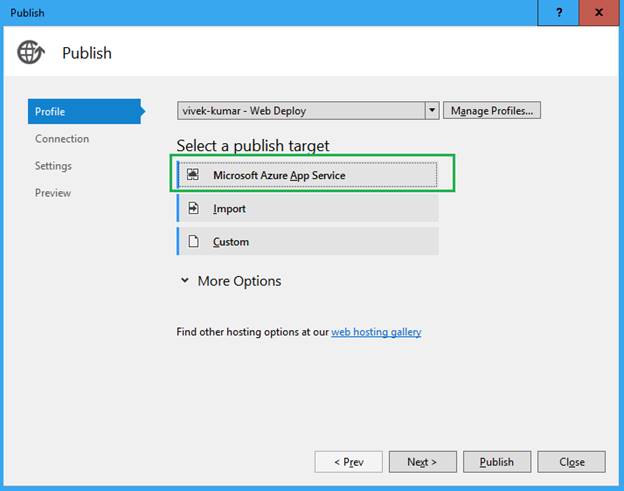Open the help question mark button
The image size is (624, 491).
coord(558,13)
